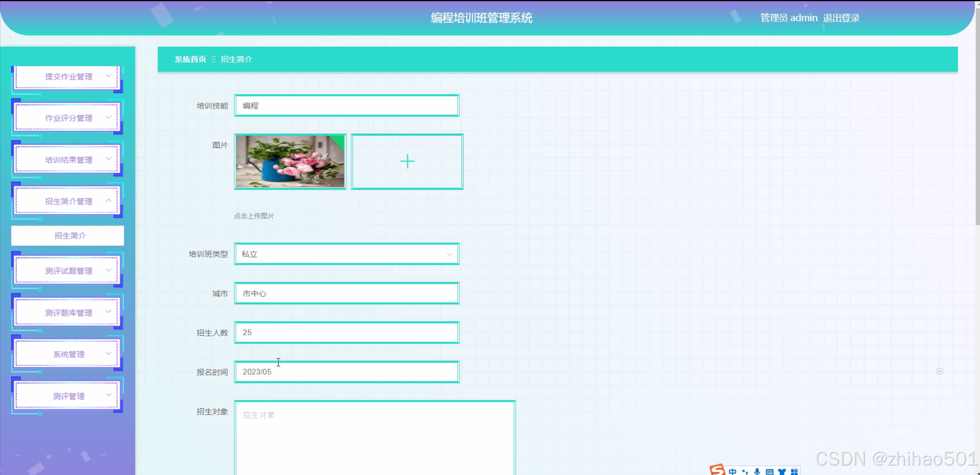Image resolution: width=980 pixels, height=475 pixels.
Task: Click the plus icon to upload image
Action: pos(407,161)
